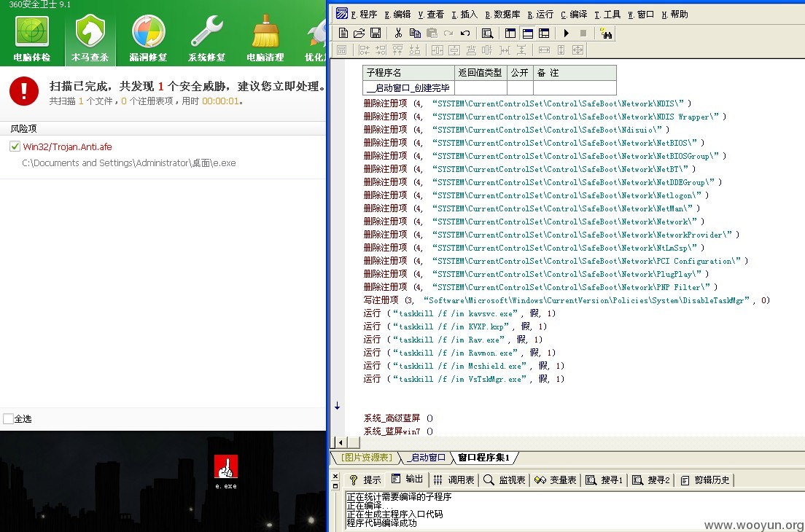Open the 提示 panel tab

(x=365, y=480)
